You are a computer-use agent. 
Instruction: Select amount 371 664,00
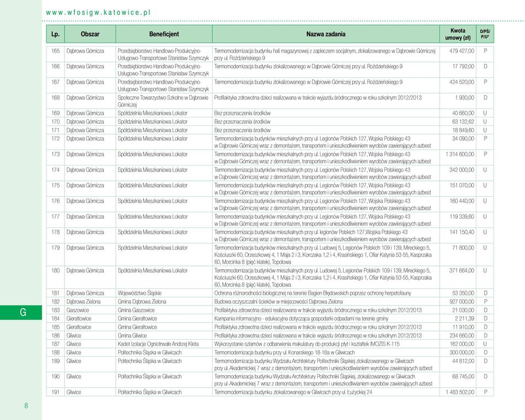click(x=462, y=270)
